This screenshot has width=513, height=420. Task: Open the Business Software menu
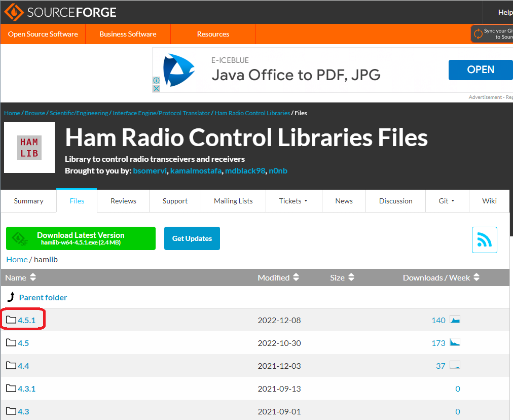pos(128,34)
